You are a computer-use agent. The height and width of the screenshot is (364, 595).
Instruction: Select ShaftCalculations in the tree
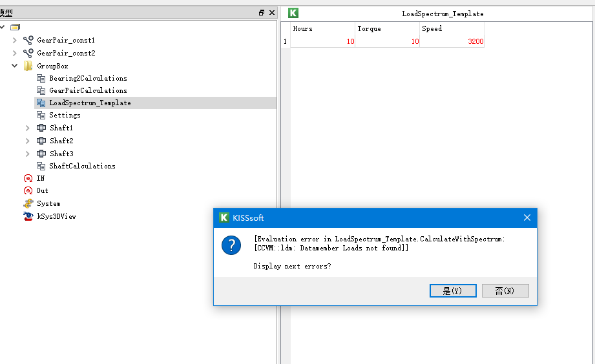pos(82,166)
